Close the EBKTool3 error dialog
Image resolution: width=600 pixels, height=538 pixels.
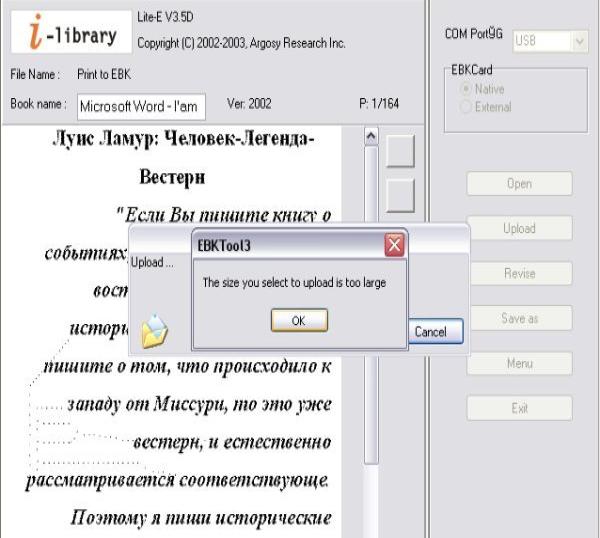(x=394, y=245)
